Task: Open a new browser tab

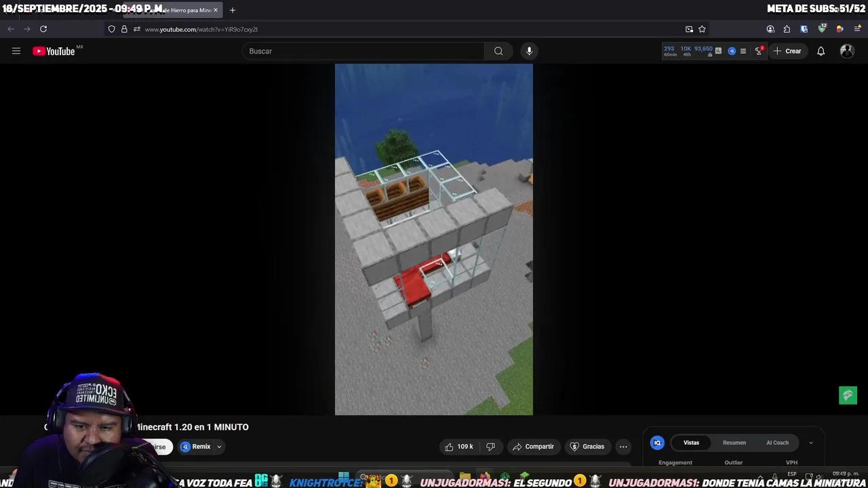Action: tap(233, 10)
